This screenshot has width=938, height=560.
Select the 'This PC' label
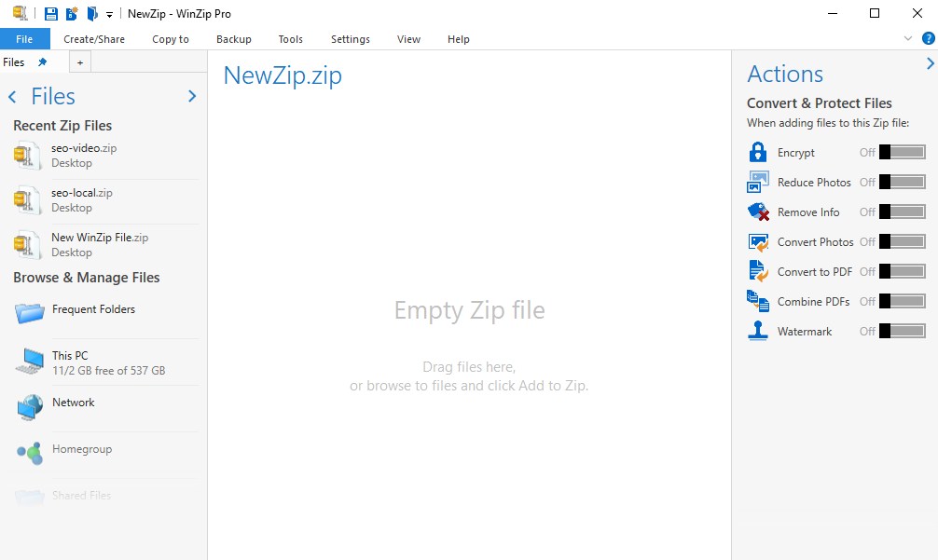point(70,355)
